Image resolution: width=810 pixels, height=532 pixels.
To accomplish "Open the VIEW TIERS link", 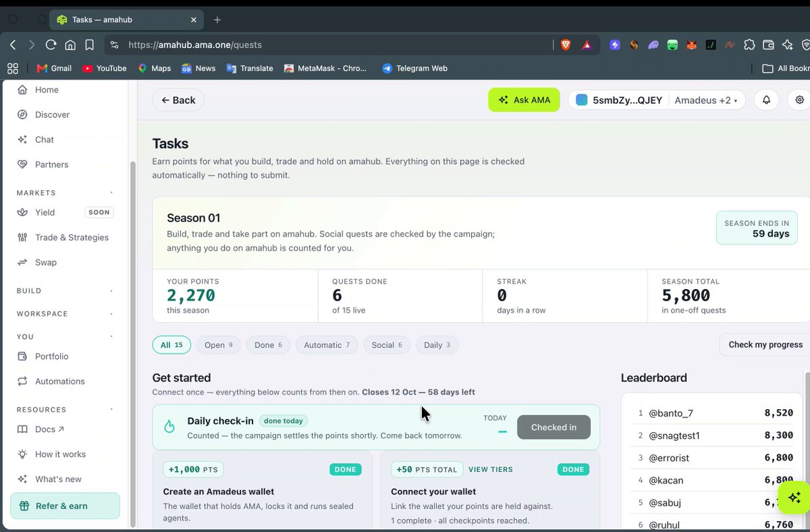I will click(x=491, y=469).
